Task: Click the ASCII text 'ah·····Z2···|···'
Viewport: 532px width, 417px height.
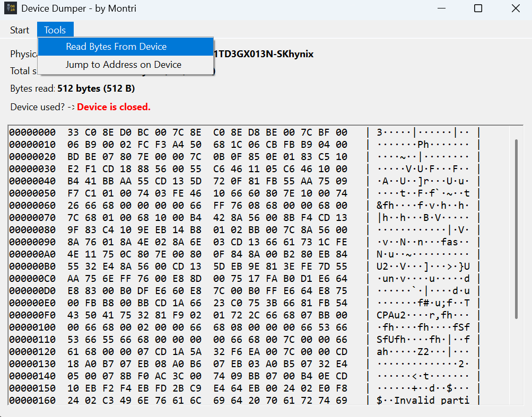Action: (423, 352)
